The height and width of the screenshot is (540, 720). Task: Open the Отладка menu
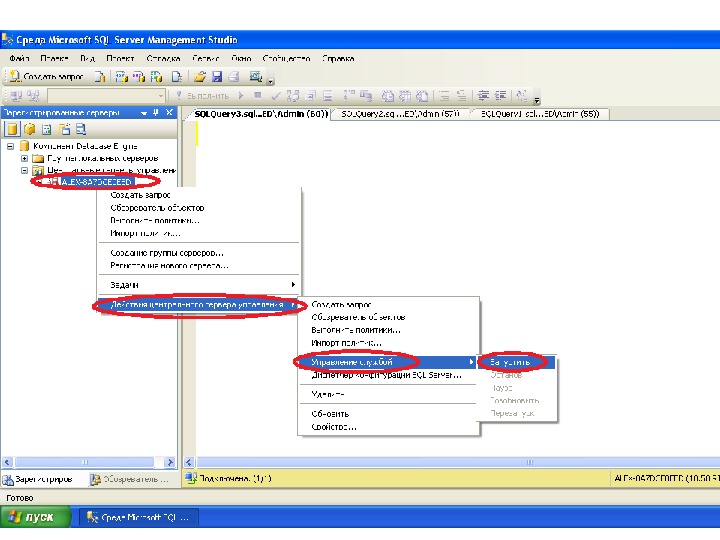point(163,59)
